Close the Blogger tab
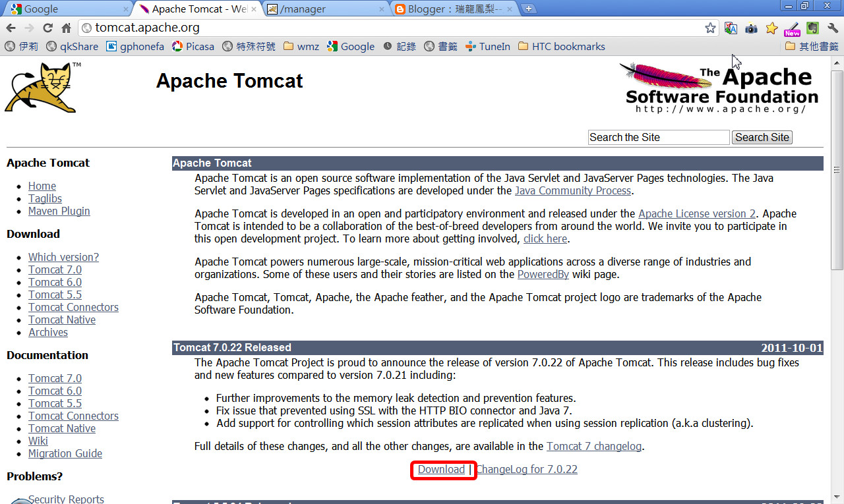Viewport: 844px width, 504px height. pos(509,9)
